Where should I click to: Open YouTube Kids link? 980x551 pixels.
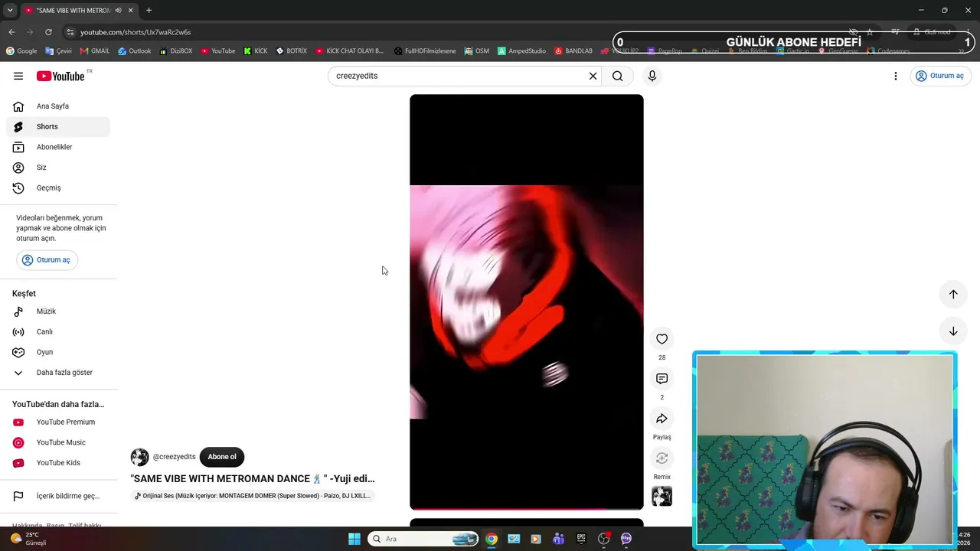click(x=58, y=463)
